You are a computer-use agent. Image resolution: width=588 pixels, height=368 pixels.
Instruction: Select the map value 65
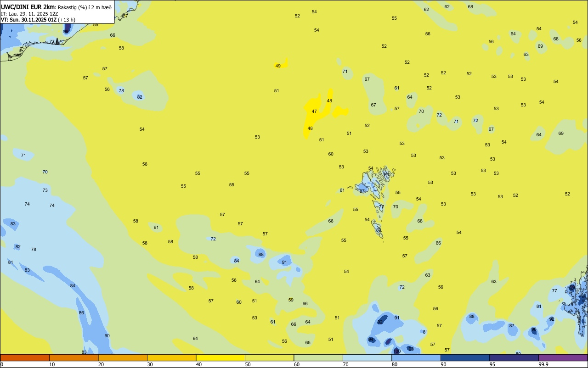308,343
